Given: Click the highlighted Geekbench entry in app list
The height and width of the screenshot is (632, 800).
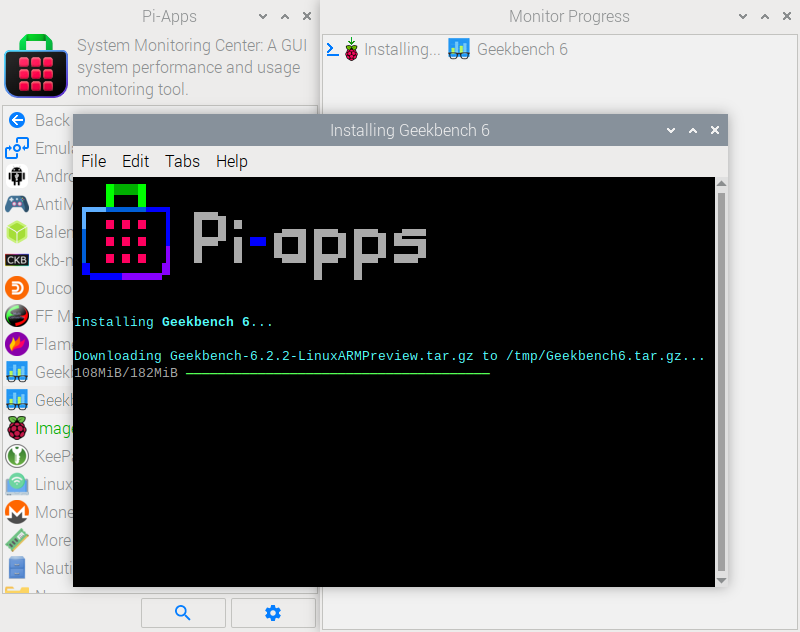Looking at the screenshot, I should click(x=40, y=400).
